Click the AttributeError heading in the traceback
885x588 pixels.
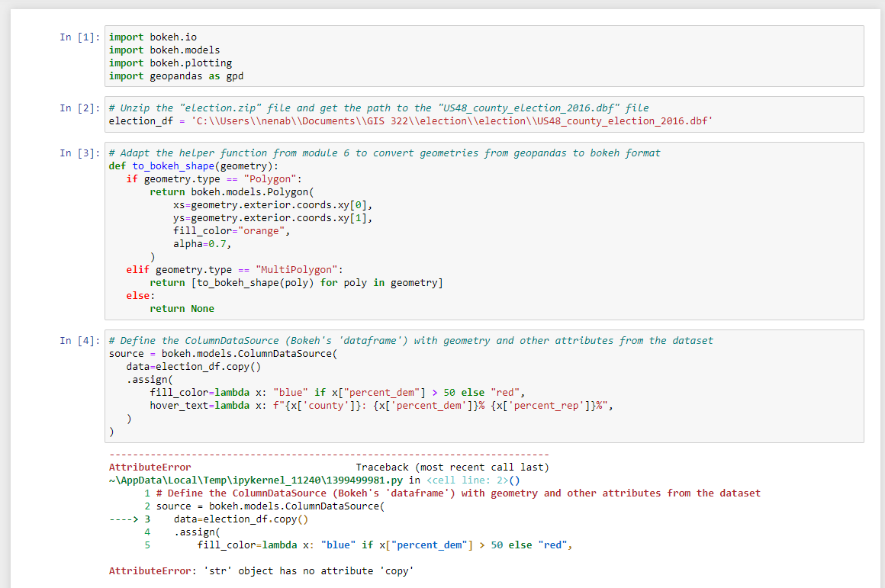(x=150, y=468)
